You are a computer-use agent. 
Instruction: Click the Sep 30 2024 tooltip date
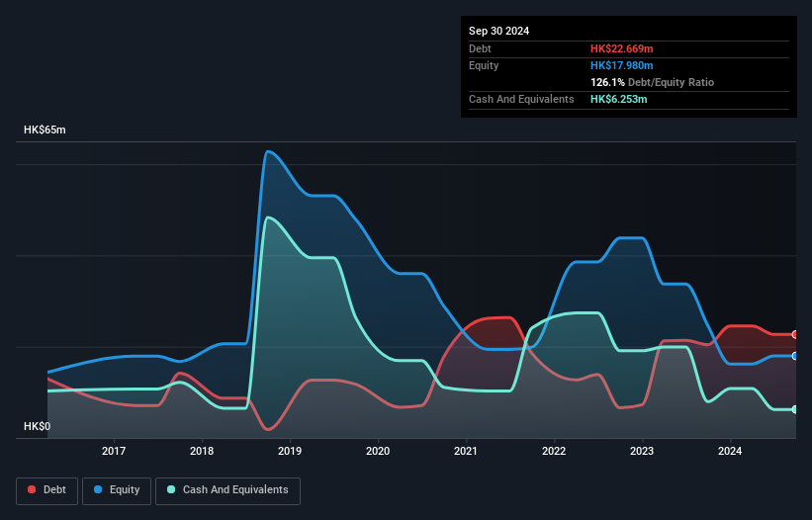(x=499, y=31)
